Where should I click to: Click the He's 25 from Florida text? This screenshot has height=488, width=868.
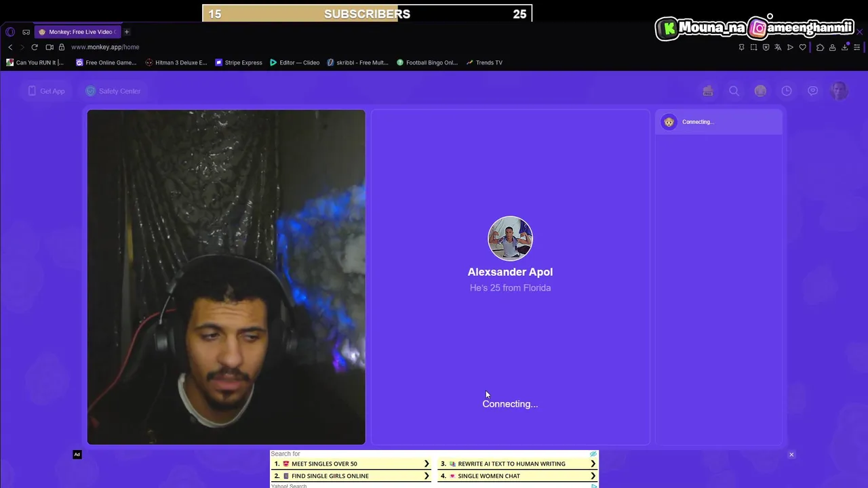tap(510, 288)
